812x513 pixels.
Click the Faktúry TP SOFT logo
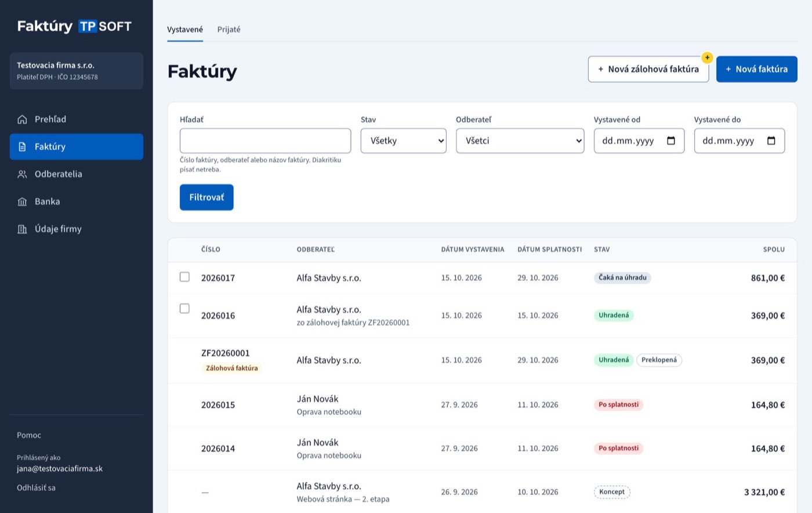coord(74,26)
